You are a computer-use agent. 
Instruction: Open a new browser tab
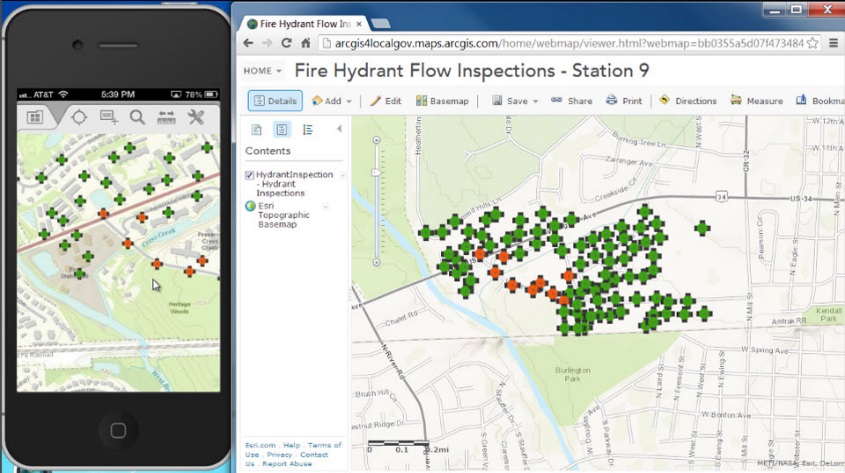coord(381,23)
